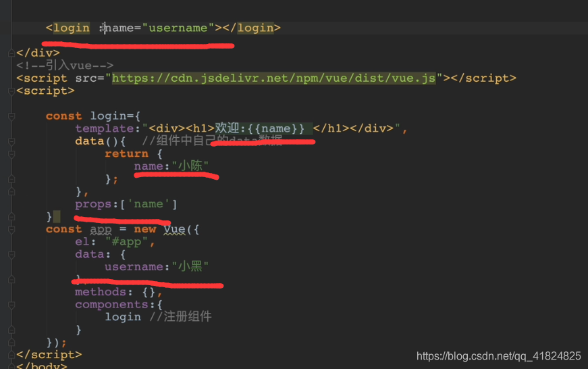Click the "props" property key
This screenshot has width=588, height=369.
(x=93, y=205)
